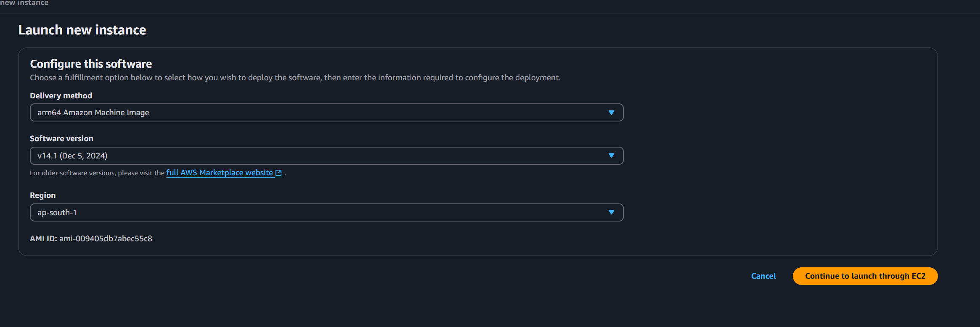The width and height of the screenshot is (980, 327).
Task: Open the ap-south-1 region selector
Action: (x=294, y=212)
